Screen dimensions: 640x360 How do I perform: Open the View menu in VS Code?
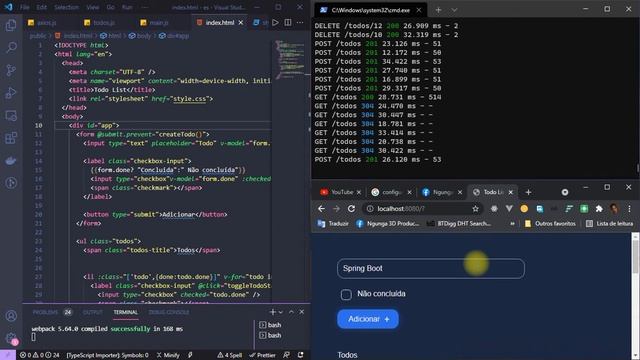coord(93,7)
